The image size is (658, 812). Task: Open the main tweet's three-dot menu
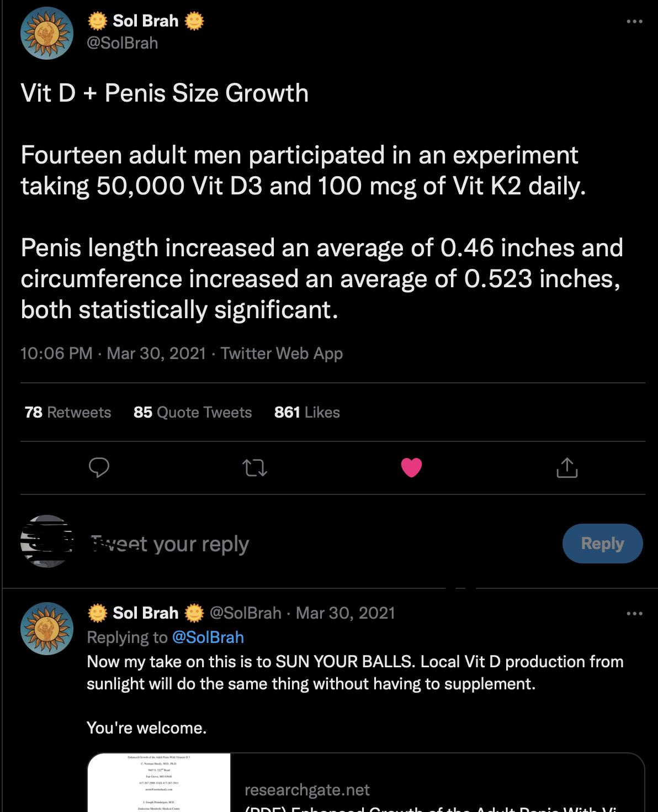tap(634, 22)
